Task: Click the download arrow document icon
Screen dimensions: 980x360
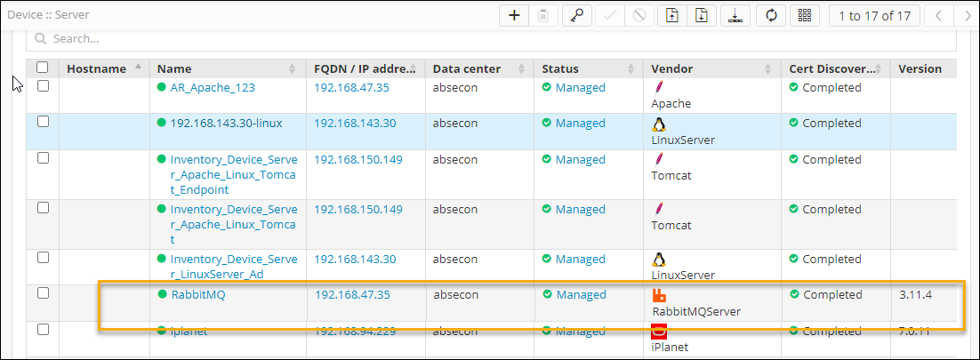Action: 702,16
